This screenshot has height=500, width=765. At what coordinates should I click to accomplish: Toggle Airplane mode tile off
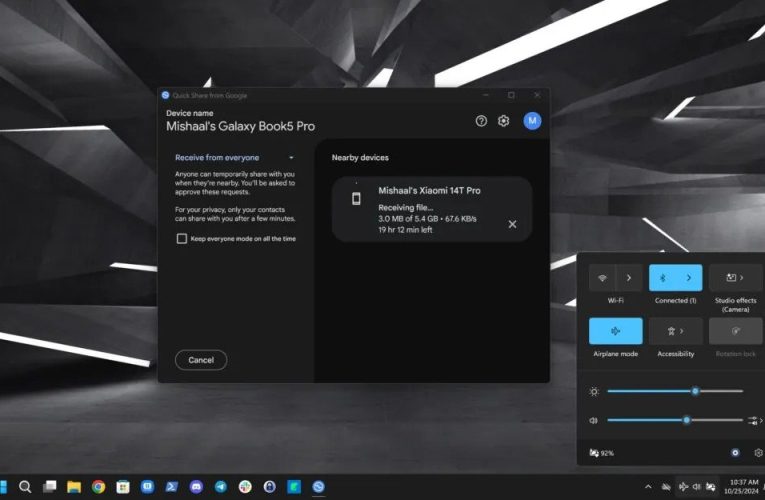pos(616,331)
